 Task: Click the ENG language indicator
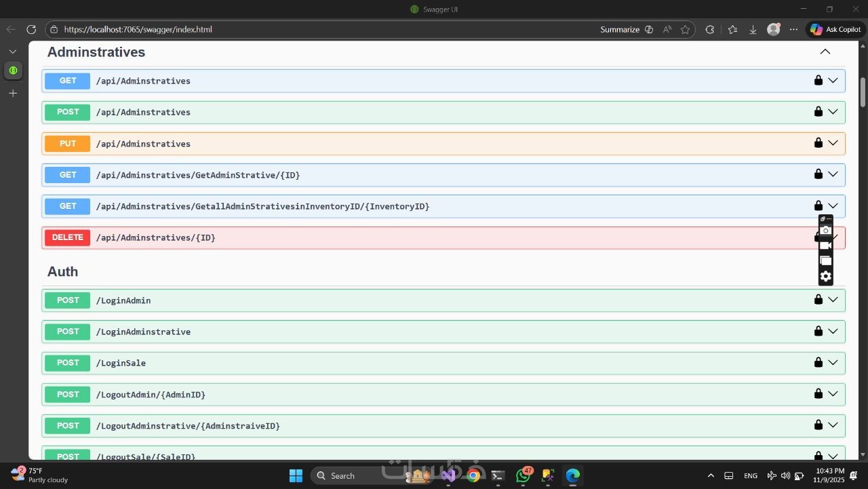(751, 475)
